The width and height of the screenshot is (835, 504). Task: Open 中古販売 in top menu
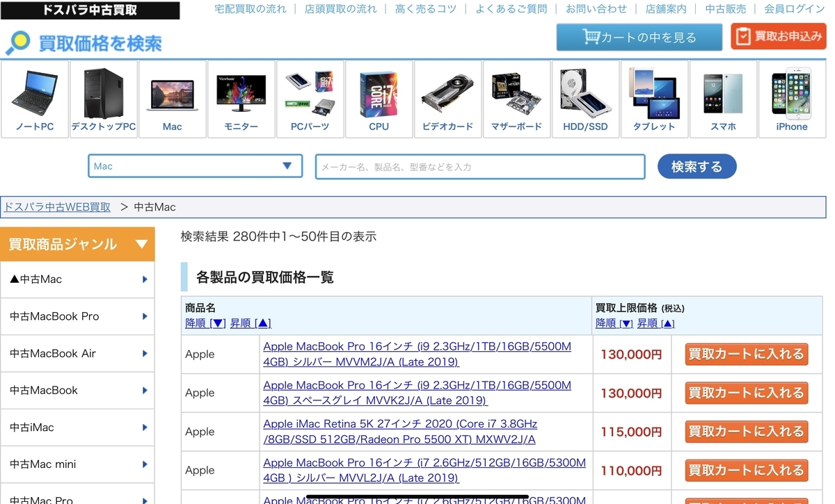pos(726,9)
